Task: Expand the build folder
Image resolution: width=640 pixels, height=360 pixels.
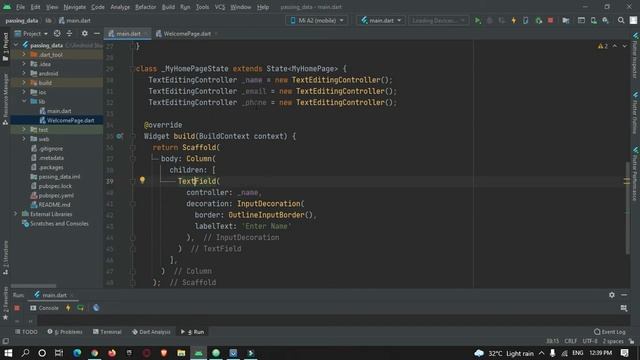Action: 24,82
